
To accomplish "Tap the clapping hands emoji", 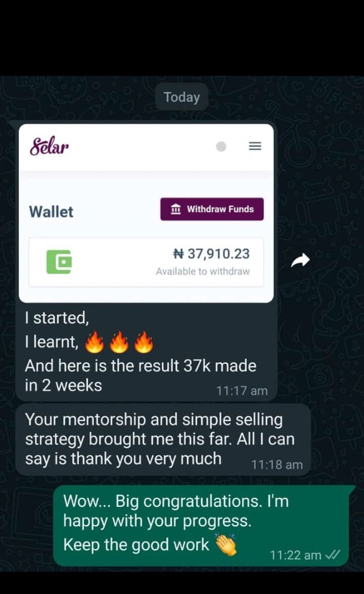I will coord(226,544).
